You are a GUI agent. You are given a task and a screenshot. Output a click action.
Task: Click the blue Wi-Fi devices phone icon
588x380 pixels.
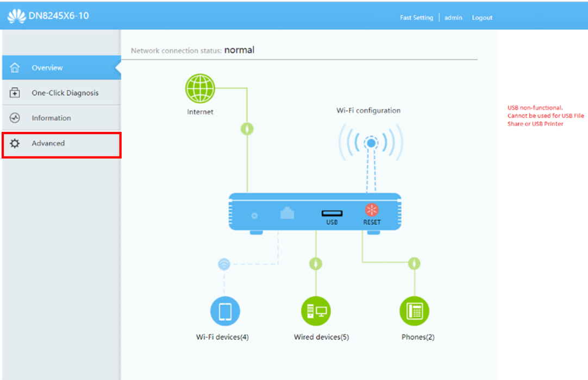(x=224, y=312)
